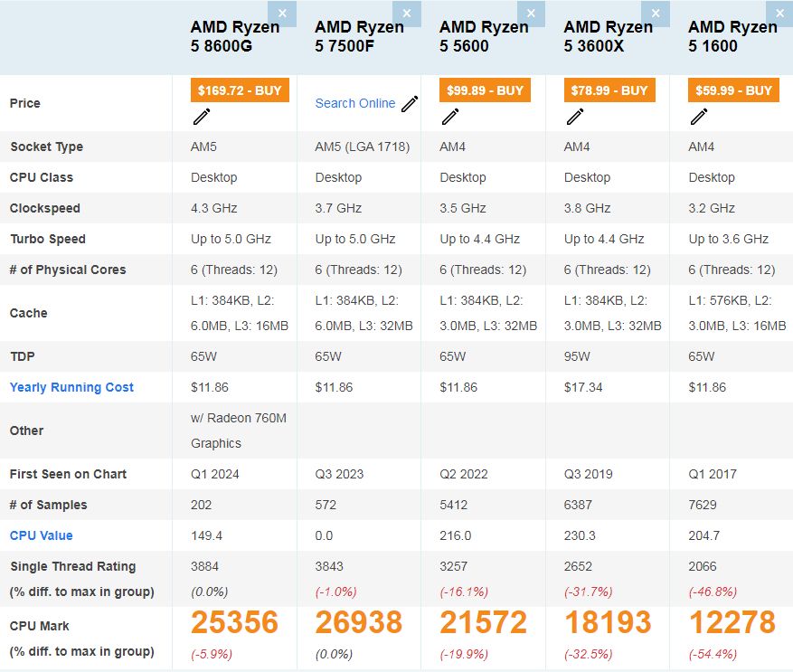Screen dimensions: 793x672
Task: Click Q3 2019 first seen value
Action: (x=588, y=474)
